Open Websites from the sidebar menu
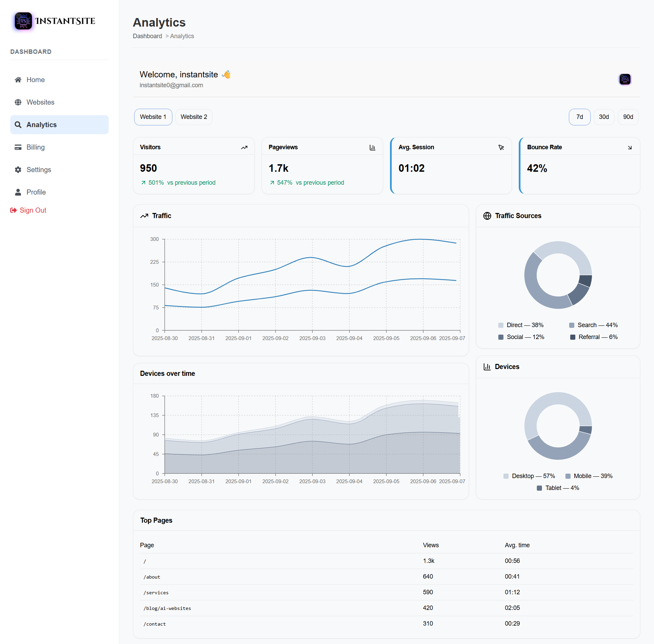Screen dimensions: 654x644 (x=40, y=102)
